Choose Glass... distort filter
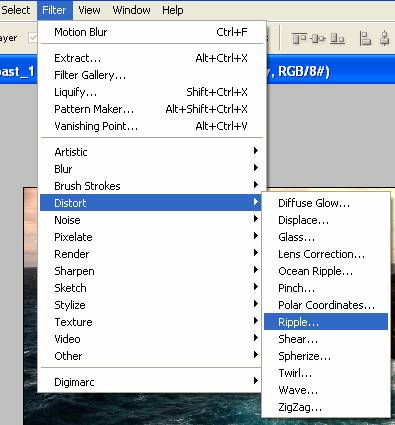The width and height of the screenshot is (395, 425). [326, 237]
